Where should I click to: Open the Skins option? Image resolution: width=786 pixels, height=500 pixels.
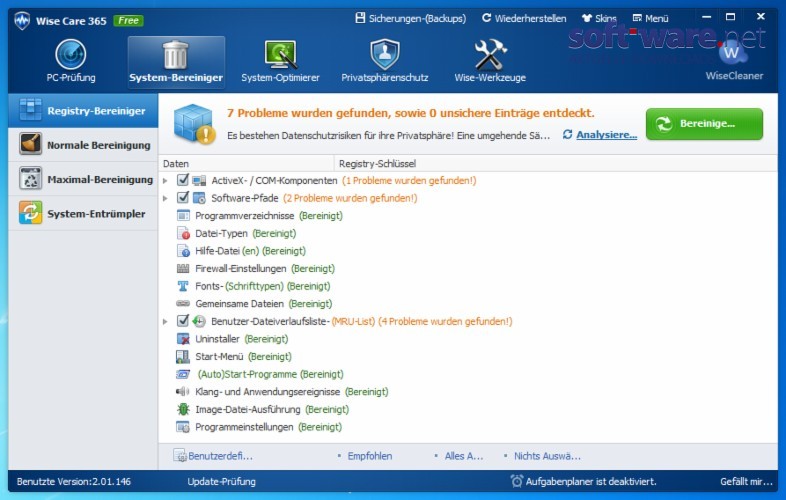599,19
